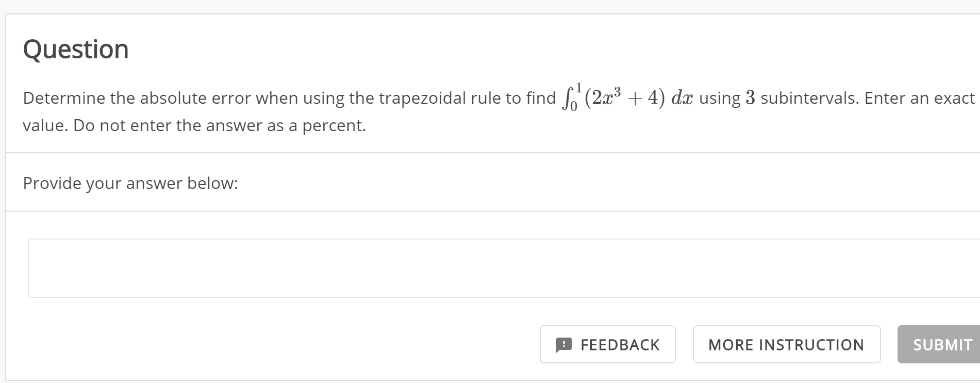Report a problem via FEEDBACK
The width and height of the screenshot is (980, 383).
pyautogui.click(x=607, y=344)
